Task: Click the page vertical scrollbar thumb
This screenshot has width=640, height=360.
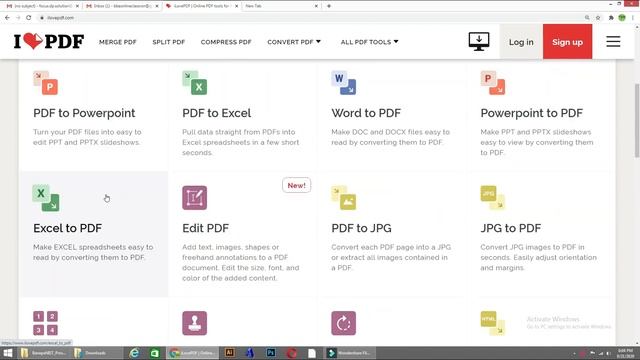Action: tap(636, 120)
